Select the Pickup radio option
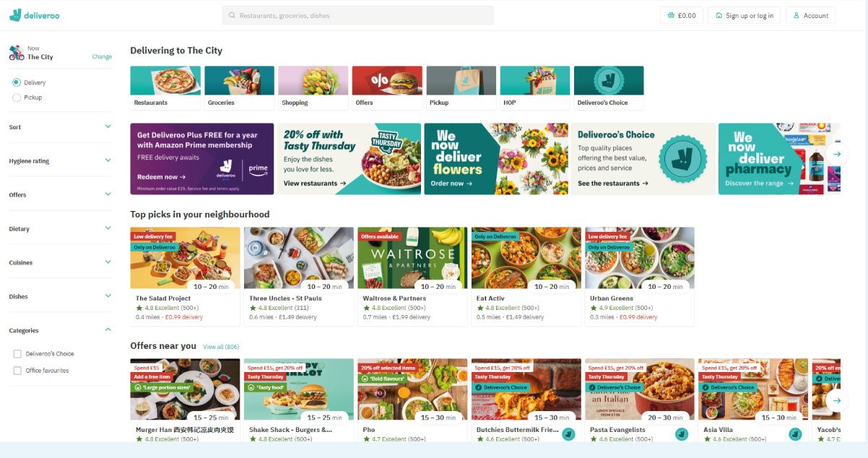The image size is (868, 458). [x=17, y=97]
